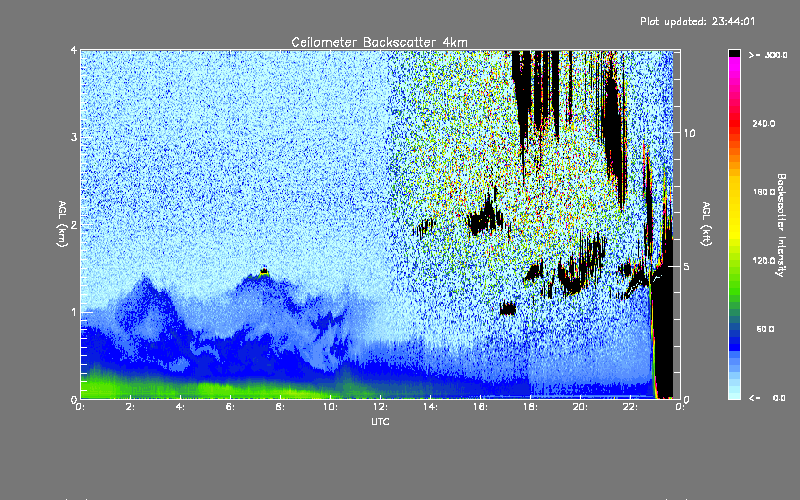
Task: Click the '60.0' colorbar value
Action: 765,329
